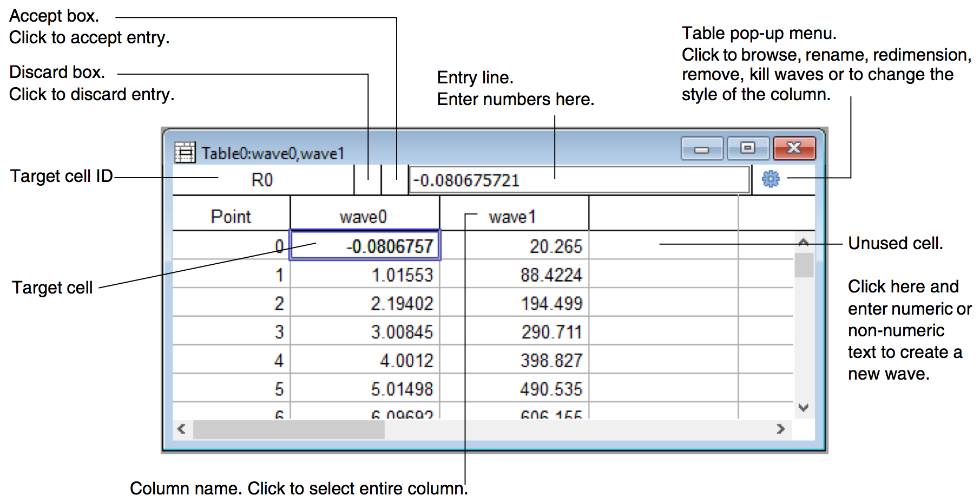Screen dimensions: 980x502
Task: Click the right arrow on horizontal scrollbar
Action: (x=780, y=429)
